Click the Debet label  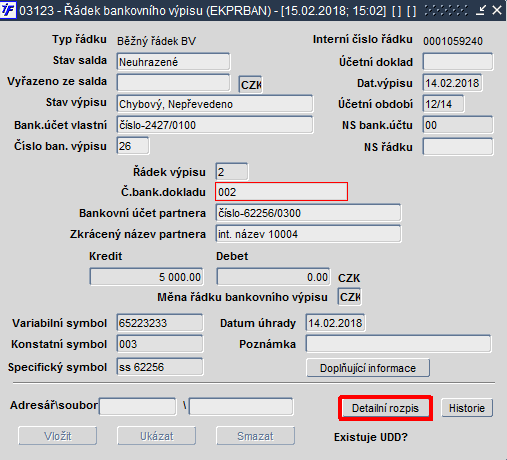click(232, 256)
